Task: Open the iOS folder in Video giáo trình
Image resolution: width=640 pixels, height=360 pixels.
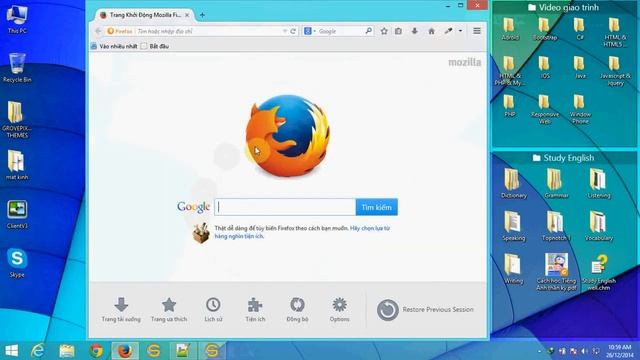Action: (545, 67)
